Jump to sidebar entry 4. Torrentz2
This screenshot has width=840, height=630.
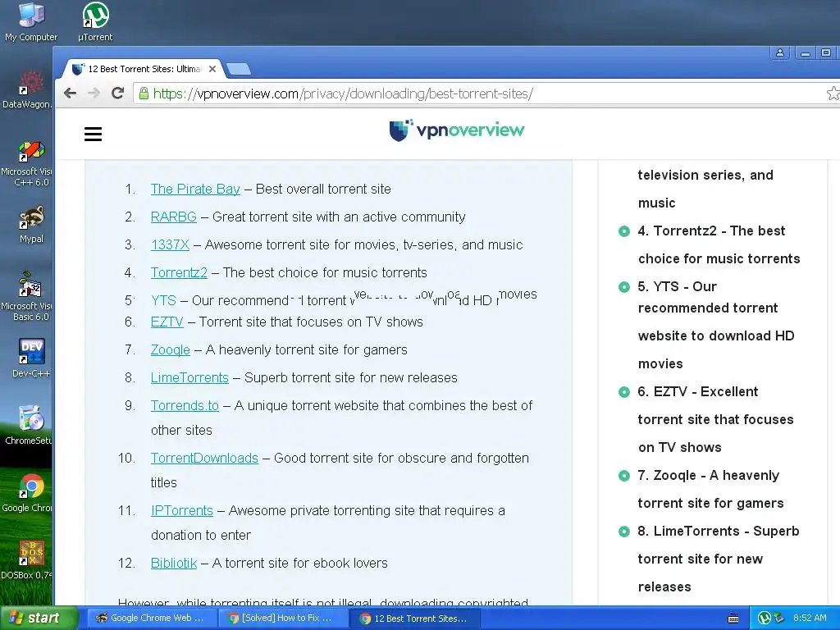pyautogui.click(x=719, y=244)
